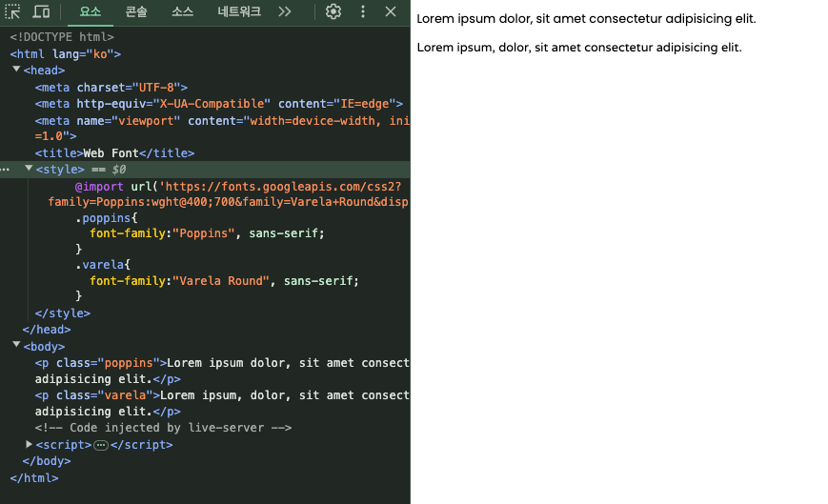Image resolution: width=828 pixels, height=504 pixels.
Task: Expand the script element triangle
Action: 29,444
